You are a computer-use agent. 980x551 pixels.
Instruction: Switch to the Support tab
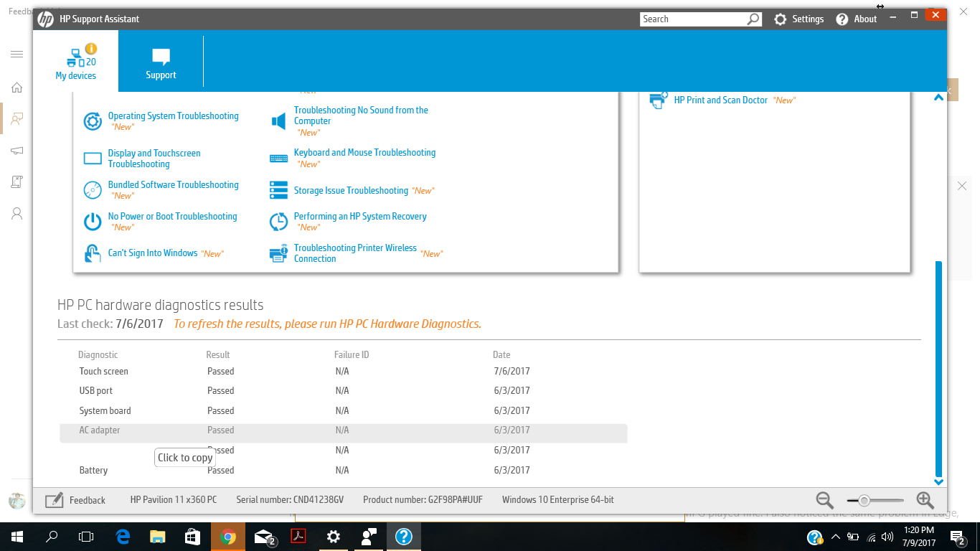coord(160,60)
